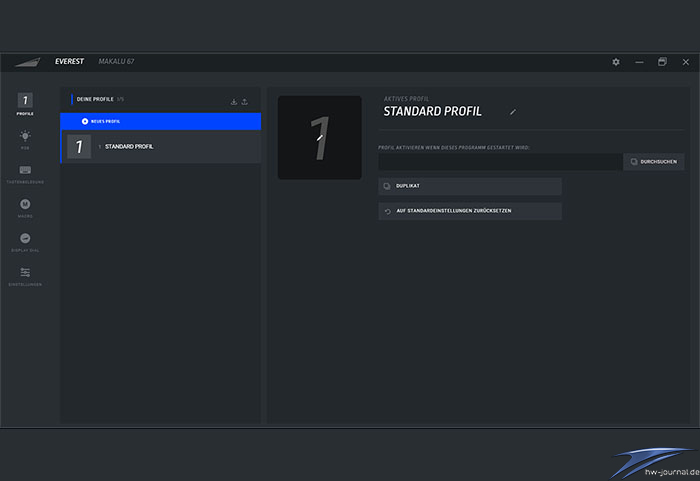Click the import profile download icon
Image resolution: width=700 pixels, height=481 pixels.
tap(233, 102)
